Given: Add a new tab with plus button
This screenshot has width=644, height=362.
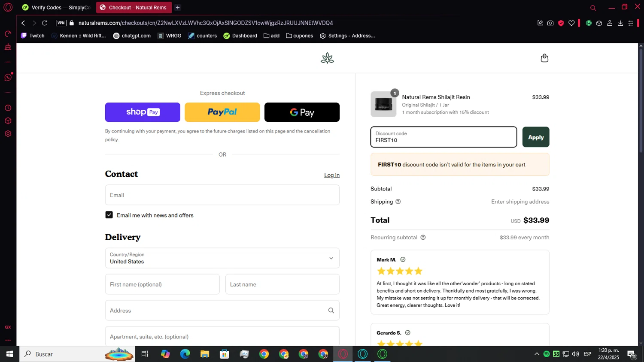Looking at the screenshot, I should pyautogui.click(x=177, y=7).
